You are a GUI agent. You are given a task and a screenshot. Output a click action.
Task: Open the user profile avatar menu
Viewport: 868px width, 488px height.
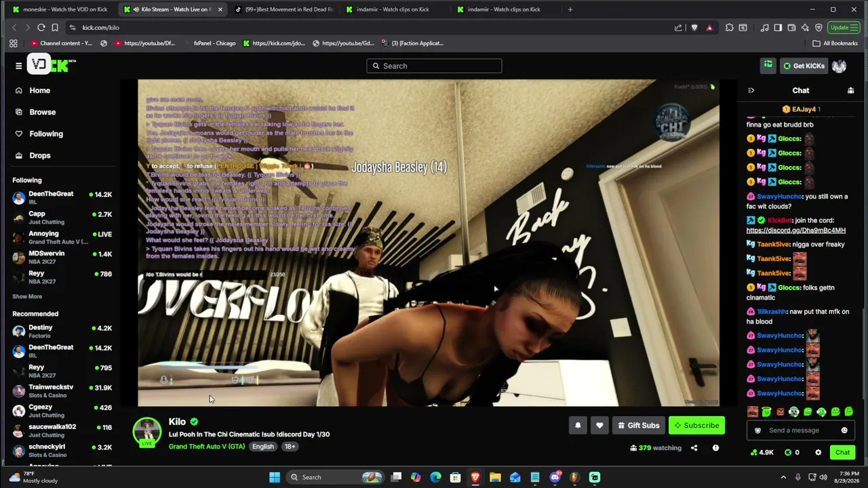[839, 66]
